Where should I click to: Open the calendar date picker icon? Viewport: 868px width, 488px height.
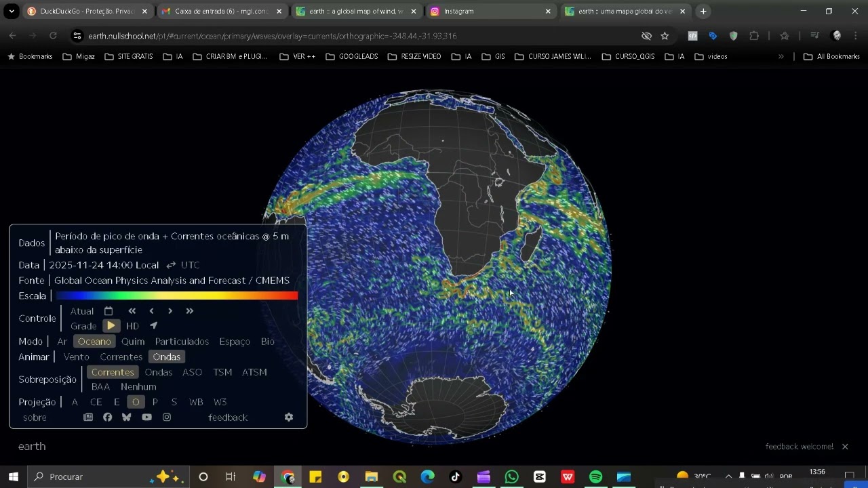coord(108,311)
